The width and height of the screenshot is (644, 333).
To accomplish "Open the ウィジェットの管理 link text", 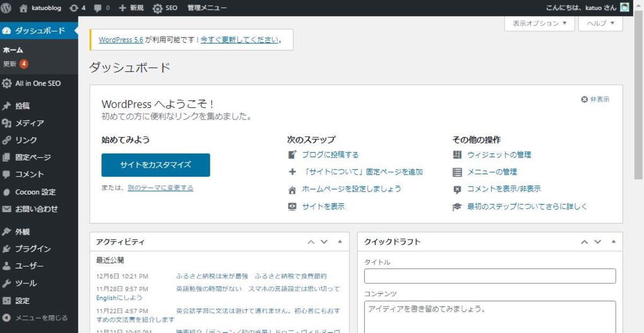I will [499, 155].
